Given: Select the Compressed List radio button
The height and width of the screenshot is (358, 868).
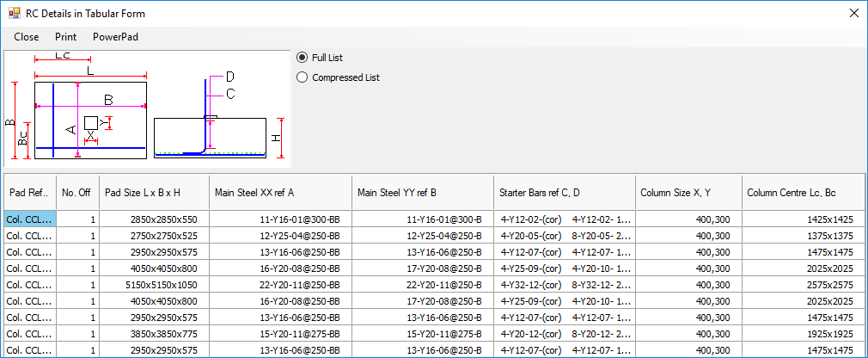Looking at the screenshot, I should [x=302, y=77].
